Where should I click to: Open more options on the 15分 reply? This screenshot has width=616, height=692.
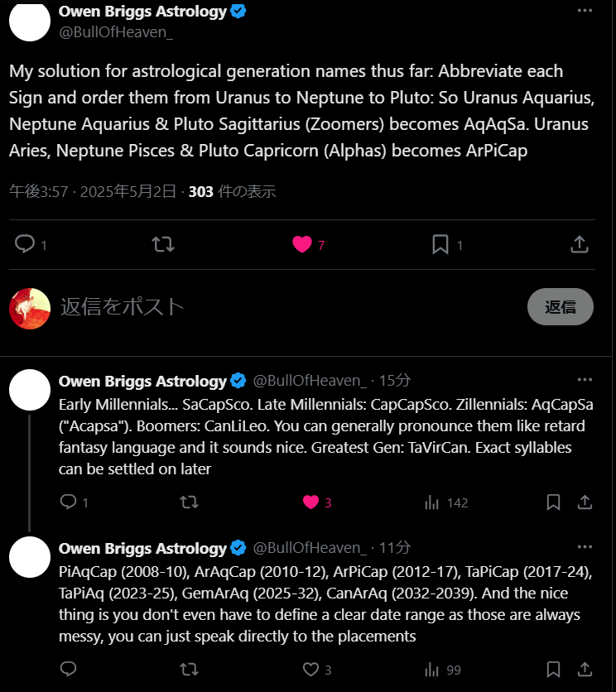585,380
